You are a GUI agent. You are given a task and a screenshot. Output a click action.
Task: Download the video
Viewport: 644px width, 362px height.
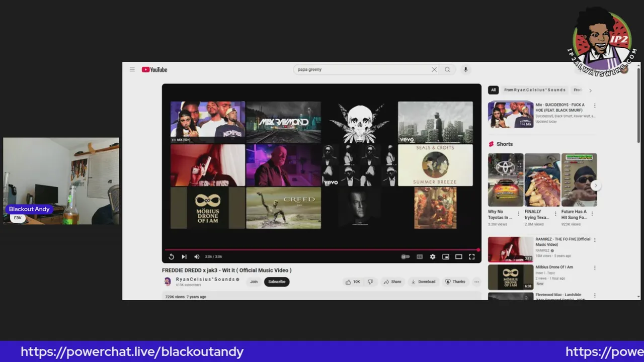(423, 282)
